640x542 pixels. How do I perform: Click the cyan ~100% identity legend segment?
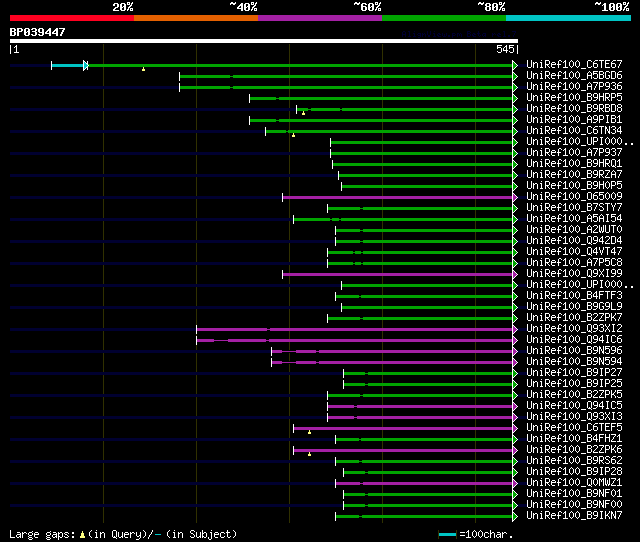(569, 18)
